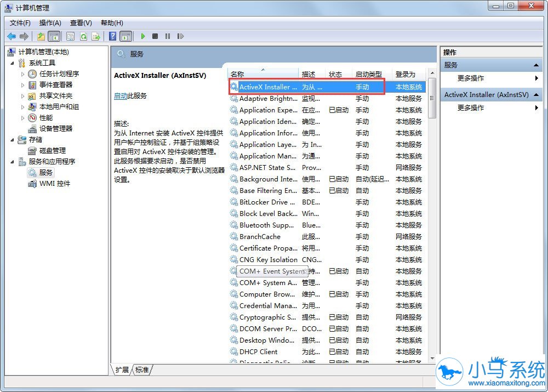Select the Background Intelligent Transfer service row
This screenshot has height=392, width=548.
point(328,179)
